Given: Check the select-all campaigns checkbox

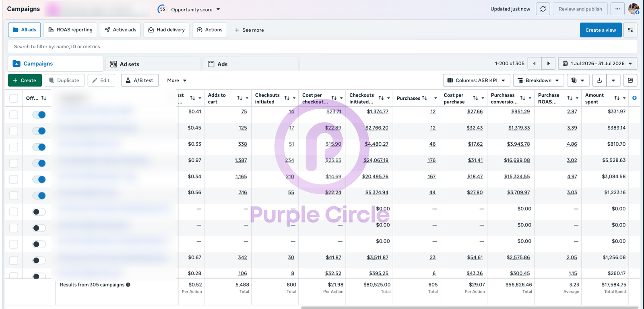Looking at the screenshot, I should pos(14,98).
